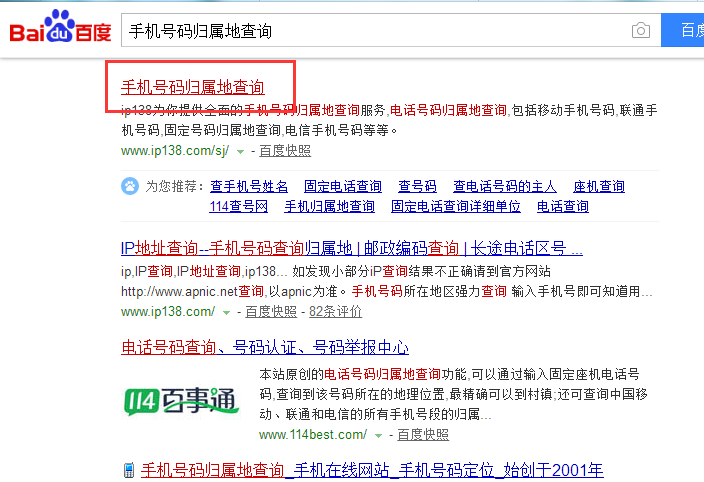This screenshot has width=704, height=482.
Task: Open image search via camera icon
Action: [640, 31]
